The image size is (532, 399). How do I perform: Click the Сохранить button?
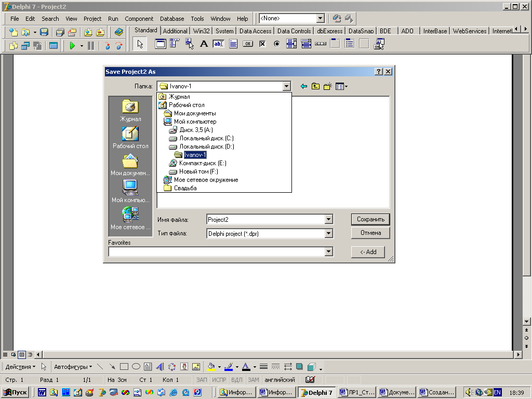pos(370,219)
